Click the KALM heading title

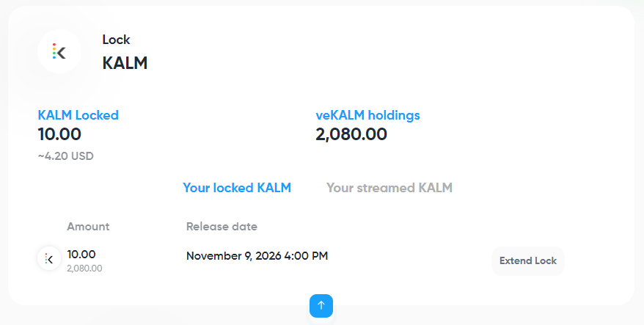click(125, 63)
